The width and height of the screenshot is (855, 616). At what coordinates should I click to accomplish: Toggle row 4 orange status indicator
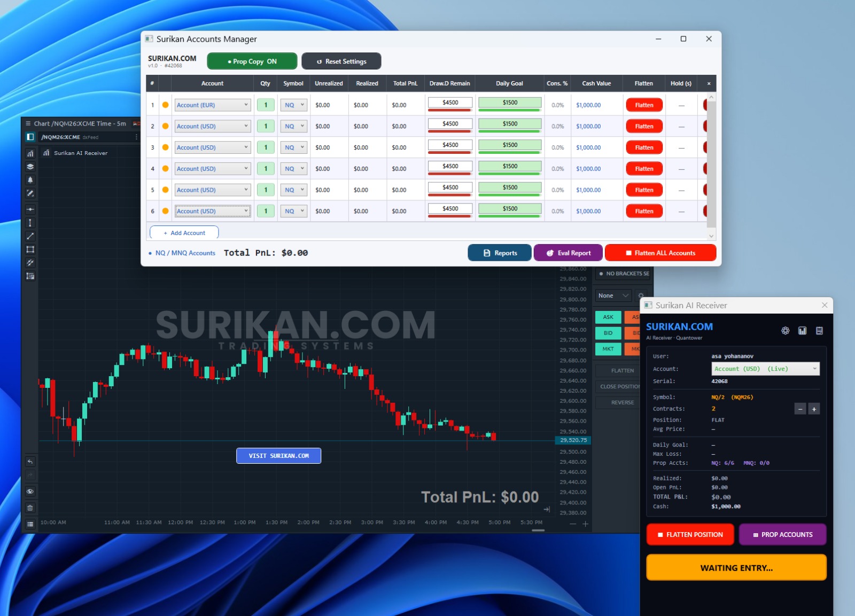[x=166, y=169]
